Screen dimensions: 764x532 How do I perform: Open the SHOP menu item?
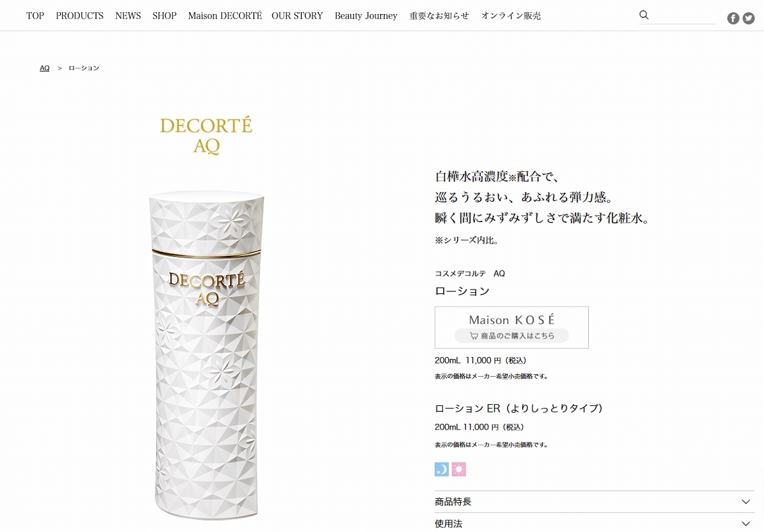point(164,16)
